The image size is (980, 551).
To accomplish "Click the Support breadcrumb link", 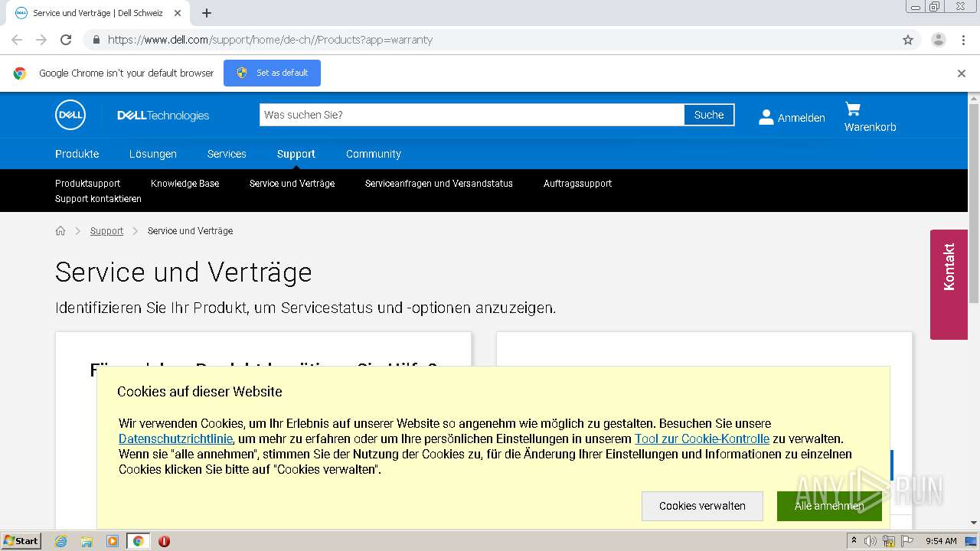I will click(x=106, y=231).
